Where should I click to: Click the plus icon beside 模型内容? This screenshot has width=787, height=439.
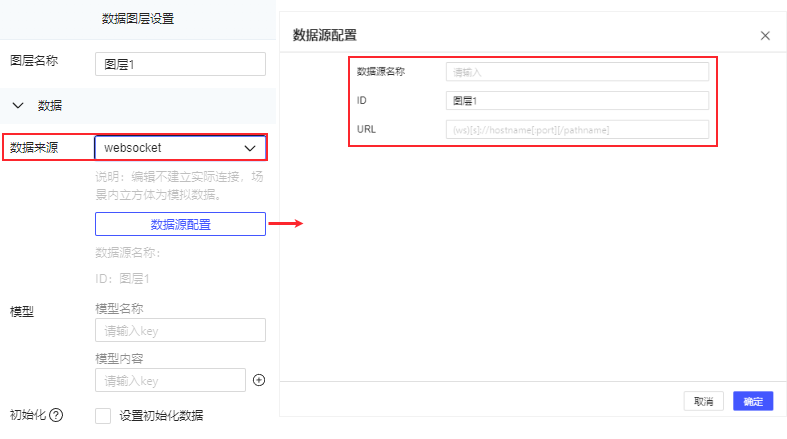coord(258,380)
